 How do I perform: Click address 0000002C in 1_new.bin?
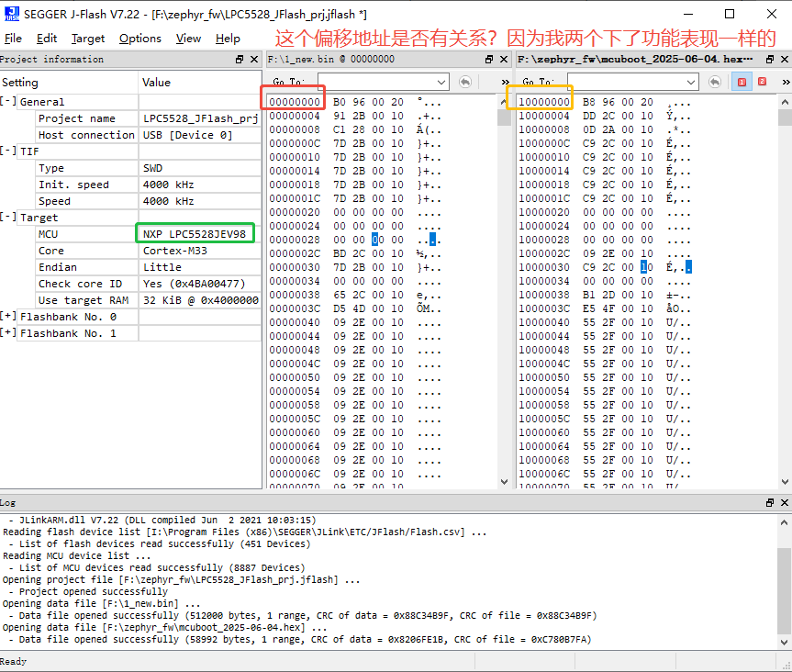pyautogui.click(x=295, y=253)
